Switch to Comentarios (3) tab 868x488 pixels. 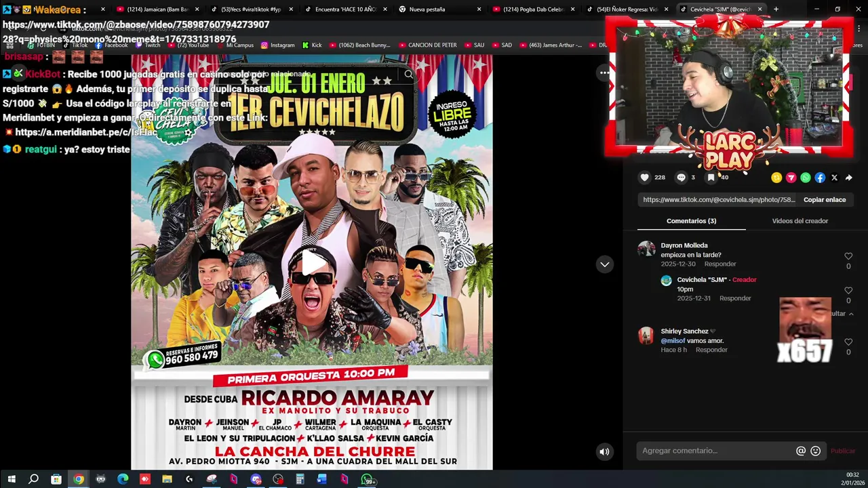click(691, 221)
